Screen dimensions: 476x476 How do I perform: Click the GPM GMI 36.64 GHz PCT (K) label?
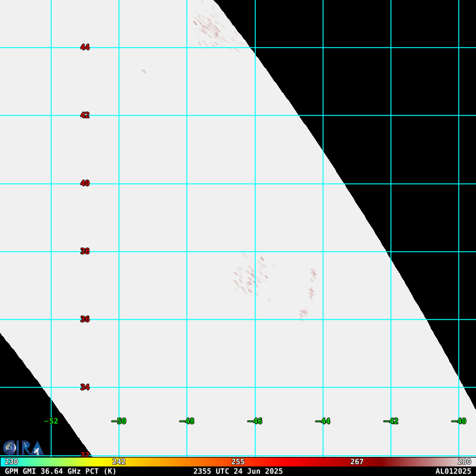click(x=61, y=471)
